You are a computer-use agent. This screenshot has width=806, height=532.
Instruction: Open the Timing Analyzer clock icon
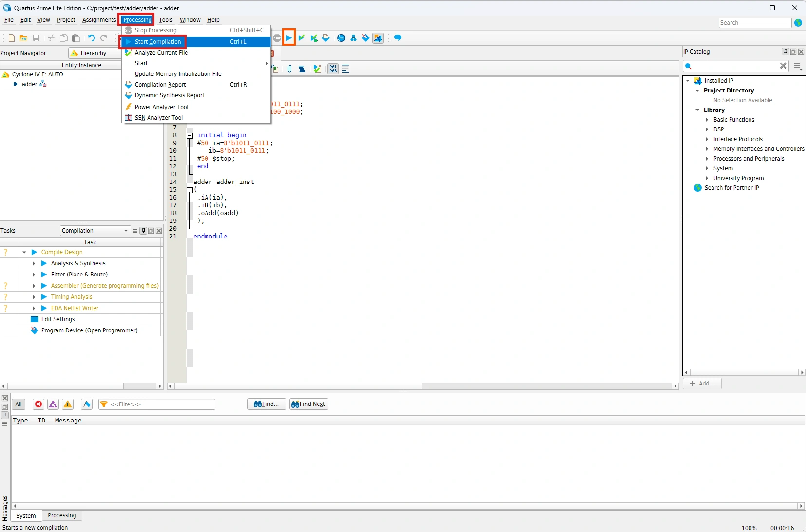pyautogui.click(x=341, y=38)
